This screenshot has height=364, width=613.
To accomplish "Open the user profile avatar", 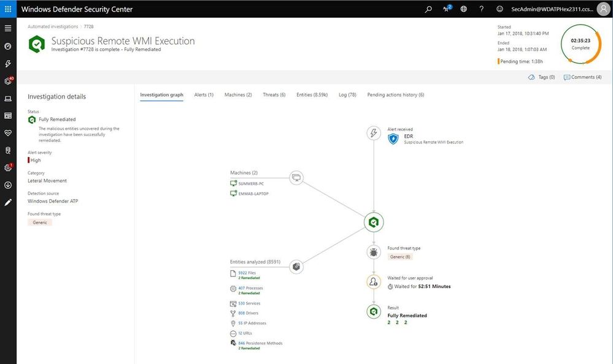I will click(603, 9).
